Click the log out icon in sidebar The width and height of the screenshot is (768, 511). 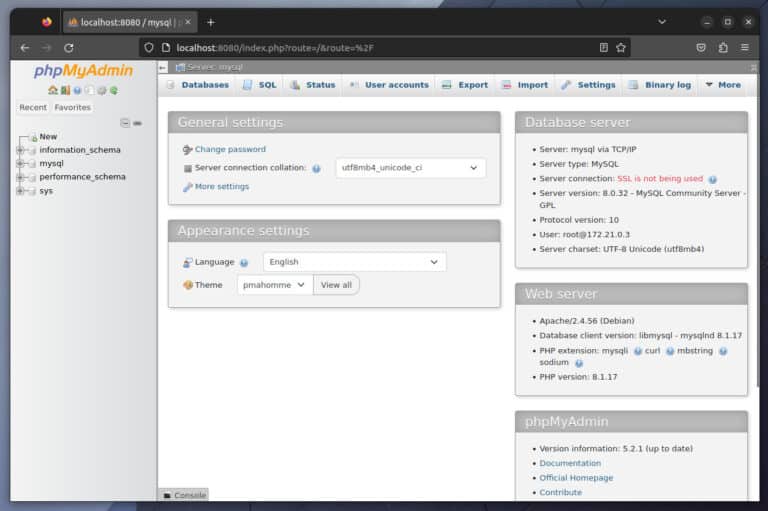point(65,90)
